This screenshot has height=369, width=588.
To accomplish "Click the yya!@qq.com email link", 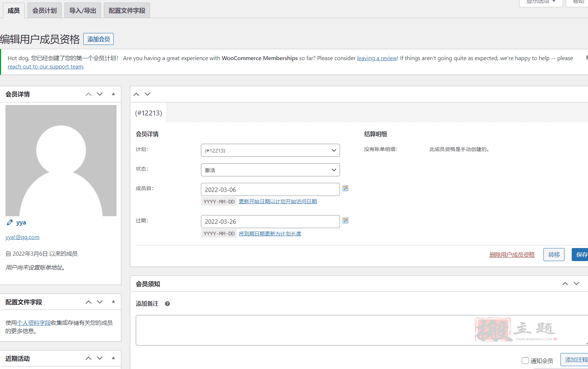I will [x=22, y=237].
